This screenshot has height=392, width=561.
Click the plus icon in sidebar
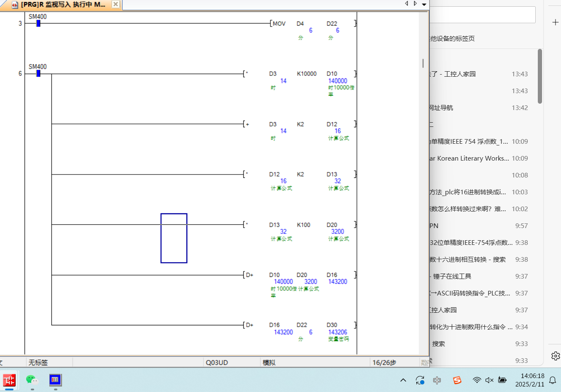[x=556, y=22]
